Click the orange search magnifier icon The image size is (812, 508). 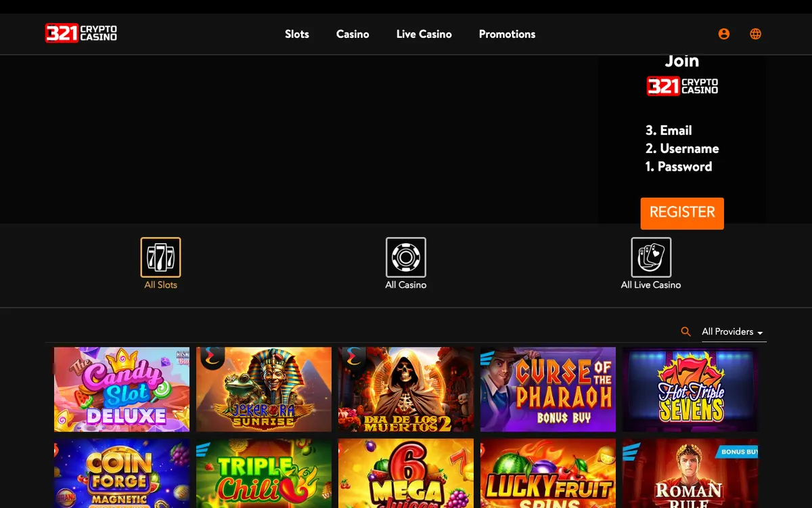tap(686, 332)
